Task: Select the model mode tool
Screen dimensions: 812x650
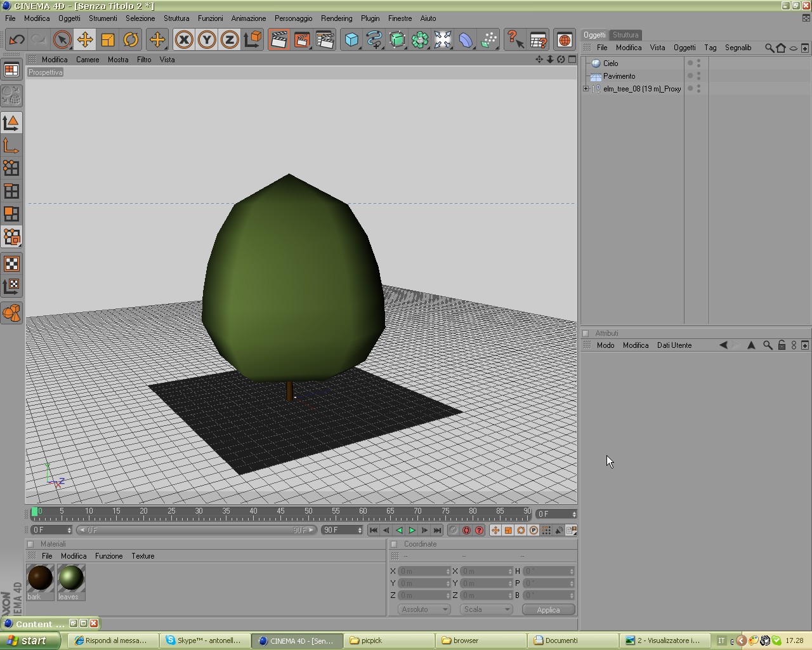Action: click(x=11, y=123)
